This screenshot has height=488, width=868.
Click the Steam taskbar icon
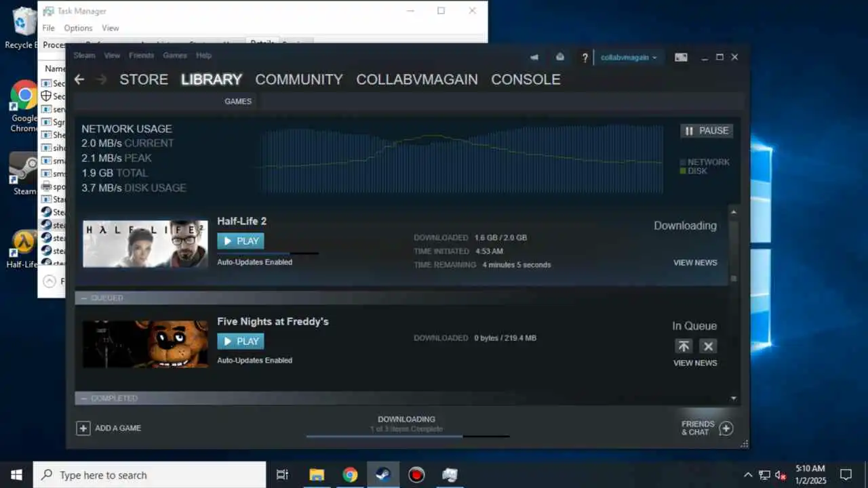pos(383,475)
